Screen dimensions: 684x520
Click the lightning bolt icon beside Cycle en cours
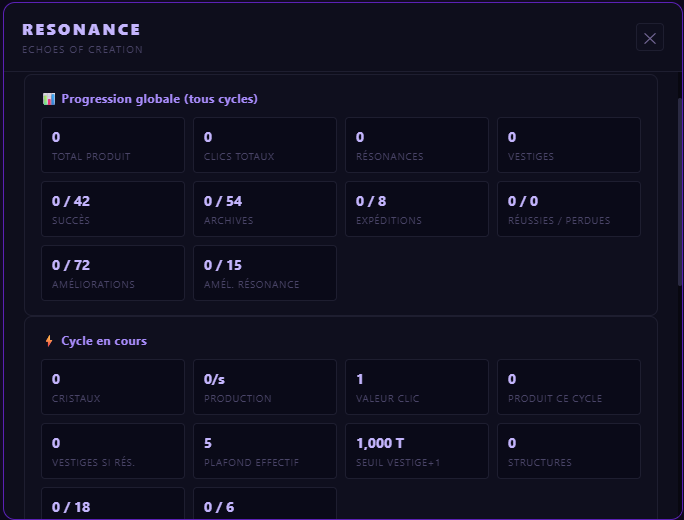click(x=49, y=341)
